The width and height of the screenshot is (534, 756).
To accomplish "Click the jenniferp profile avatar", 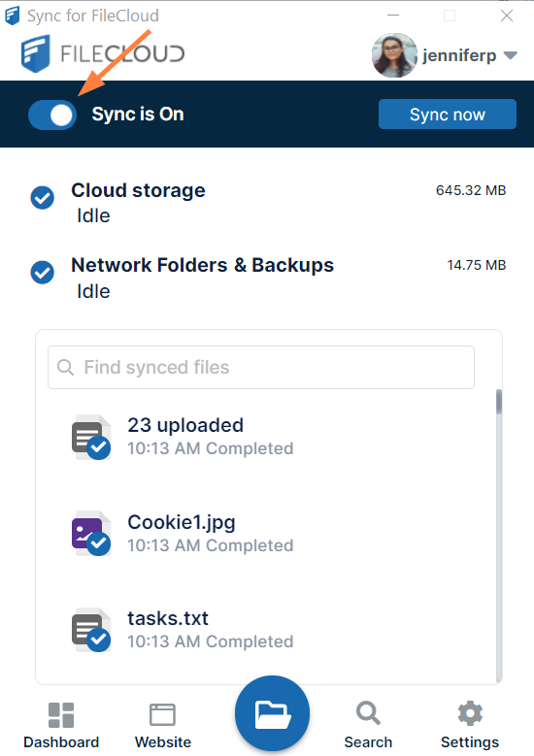I will coord(394,55).
